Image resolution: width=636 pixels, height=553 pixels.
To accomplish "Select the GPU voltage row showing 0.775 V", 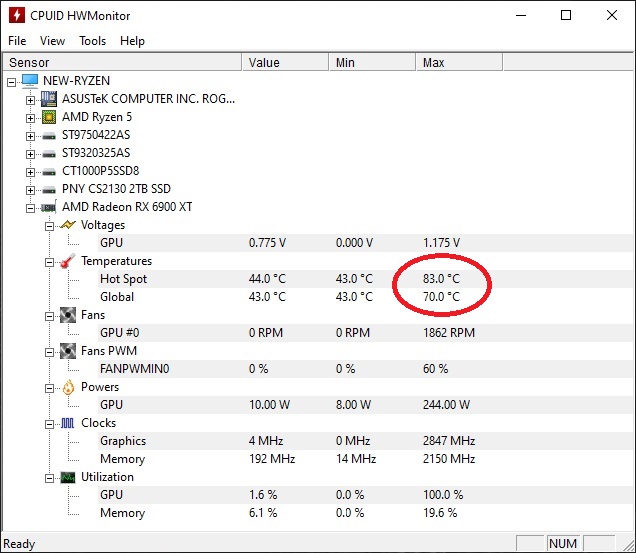I will point(365,243).
